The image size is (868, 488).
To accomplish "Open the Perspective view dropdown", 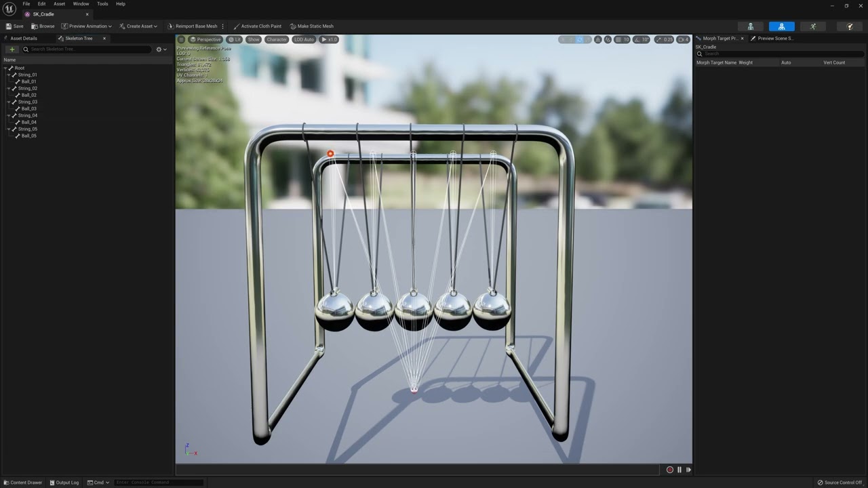I will click(x=205, y=39).
